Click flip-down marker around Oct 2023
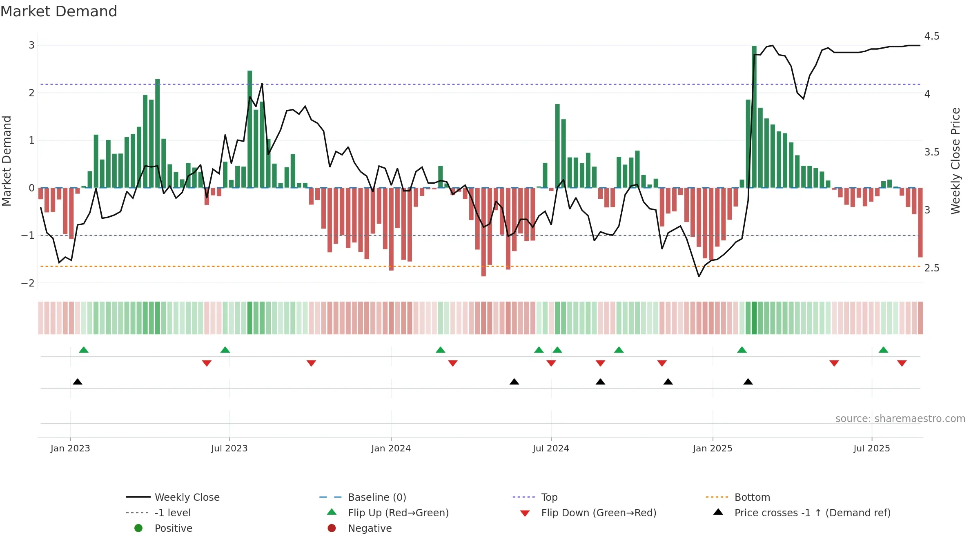980x551 pixels. [x=311, y=363]
